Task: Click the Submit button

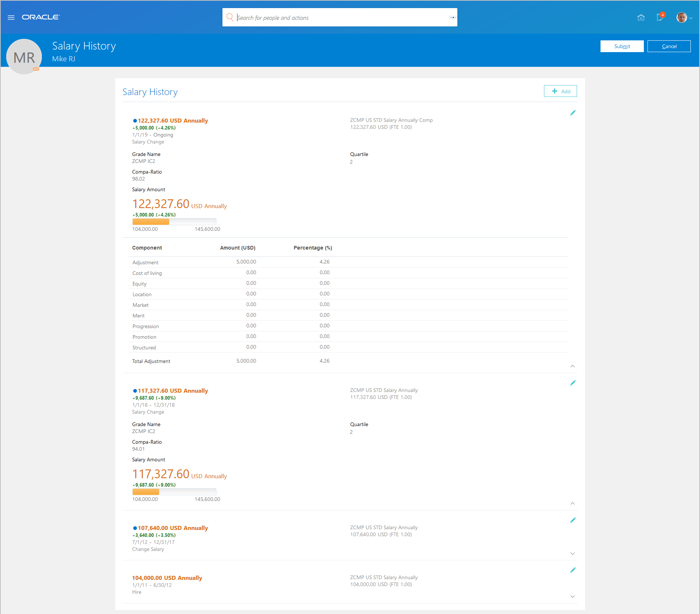Action: point(622,46)
